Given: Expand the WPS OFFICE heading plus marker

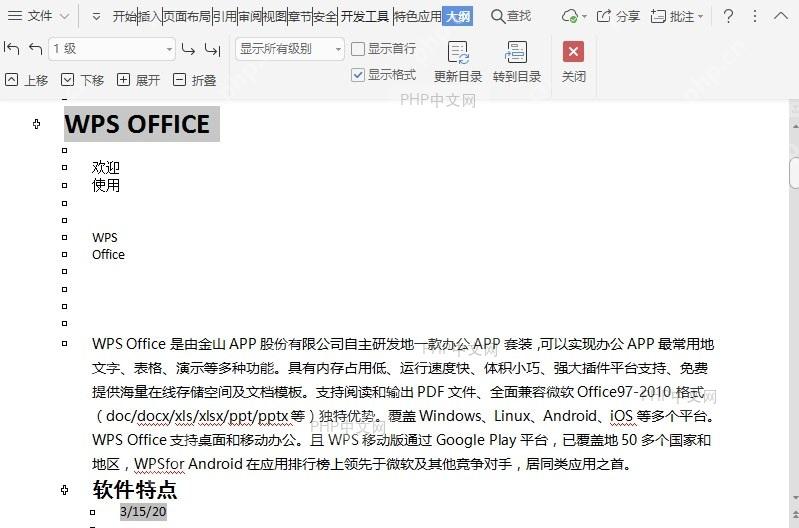Looking at the screenshot, I should click(x=36, y=124).
